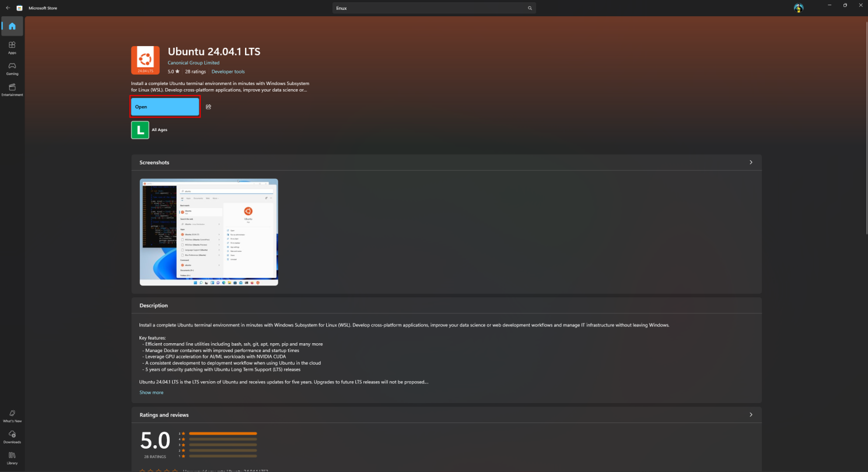Open What's New in sidebar
This screenshot has width=868, height=472.
[12, 416]
